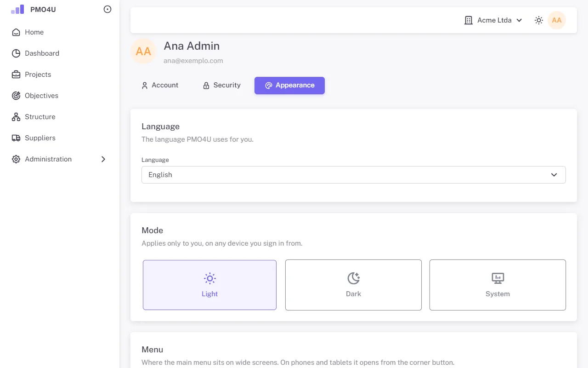Click the Structure hierarchy icon

[16, 117]
